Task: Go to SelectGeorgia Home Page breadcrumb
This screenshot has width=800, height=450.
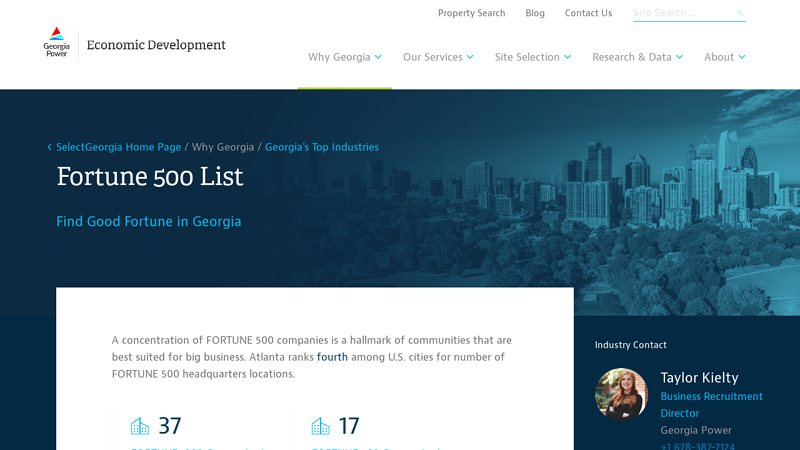Action: point(118,147)
